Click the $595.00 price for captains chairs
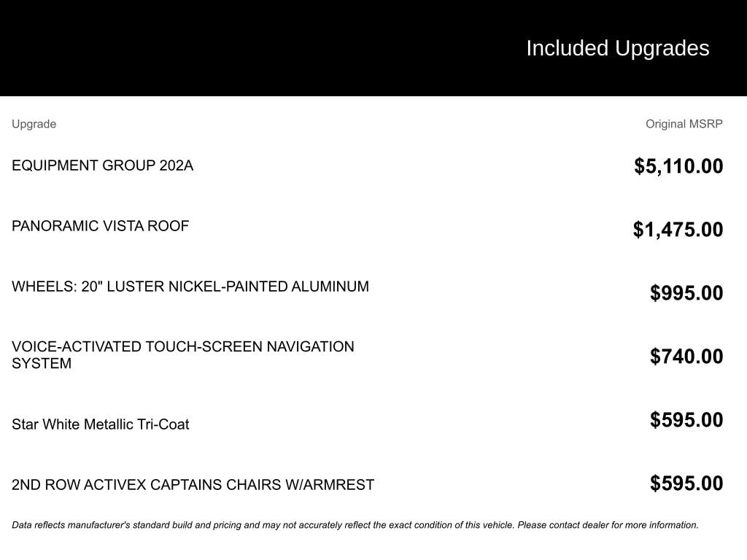 pos(686,483)
